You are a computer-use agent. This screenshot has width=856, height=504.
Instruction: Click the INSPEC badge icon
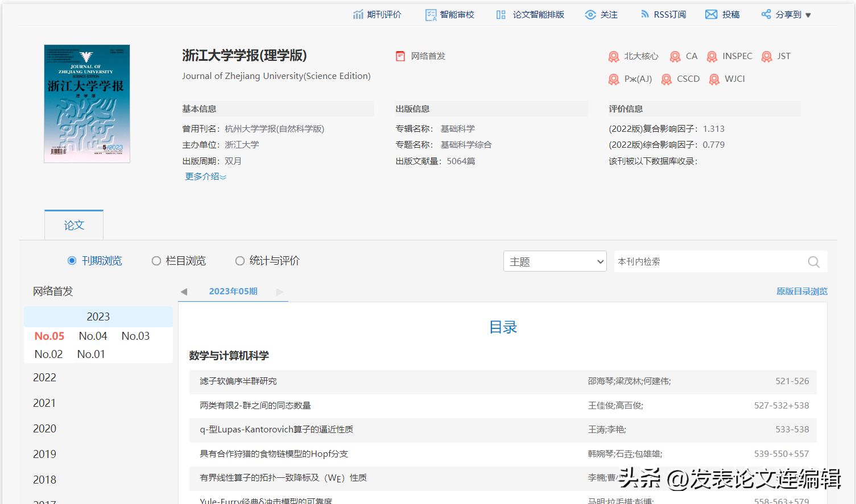point(712,57)
